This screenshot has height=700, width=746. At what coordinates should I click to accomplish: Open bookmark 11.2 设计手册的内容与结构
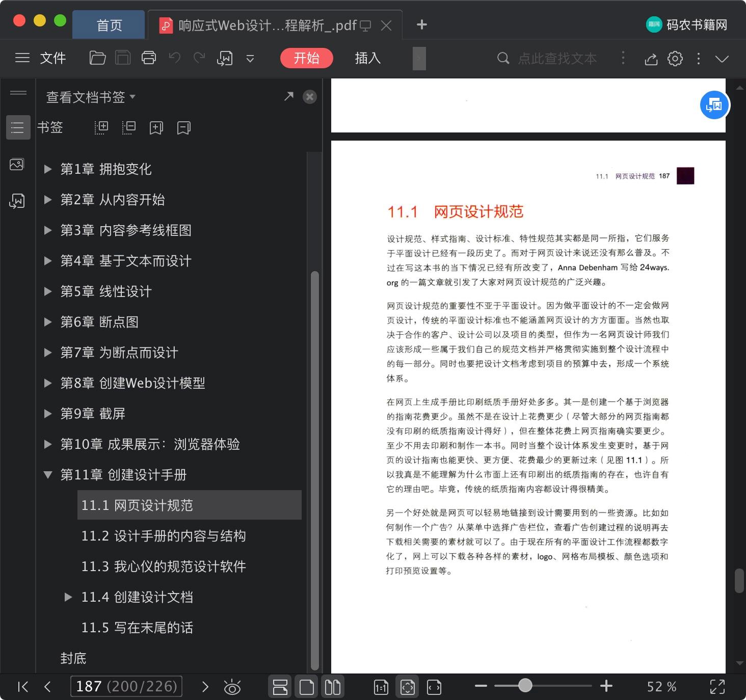pos(164,536)
